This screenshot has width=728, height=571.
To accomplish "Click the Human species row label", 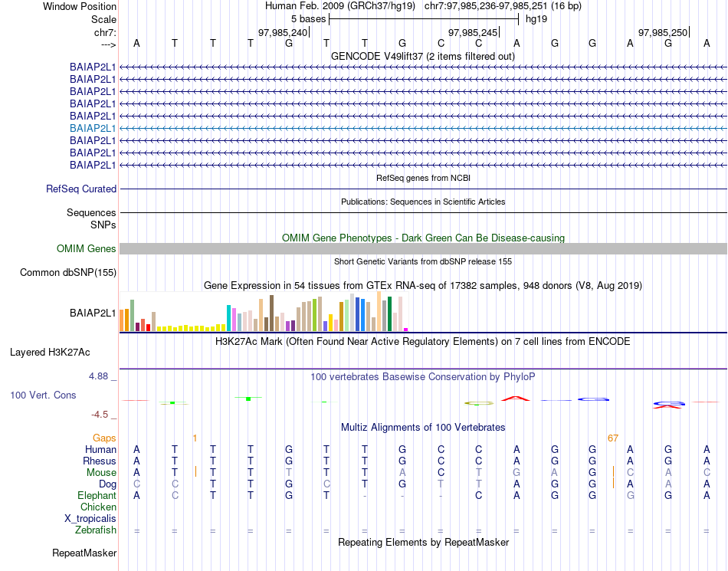I will coord(100,449).
